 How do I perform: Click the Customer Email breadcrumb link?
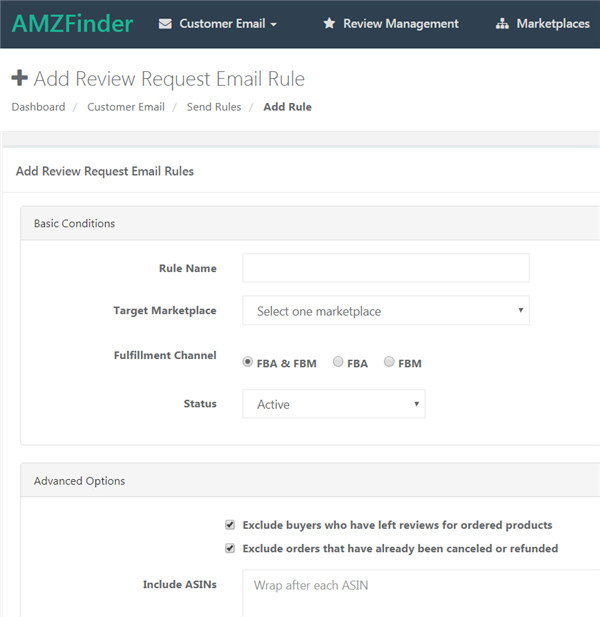(x=126, y=107)
